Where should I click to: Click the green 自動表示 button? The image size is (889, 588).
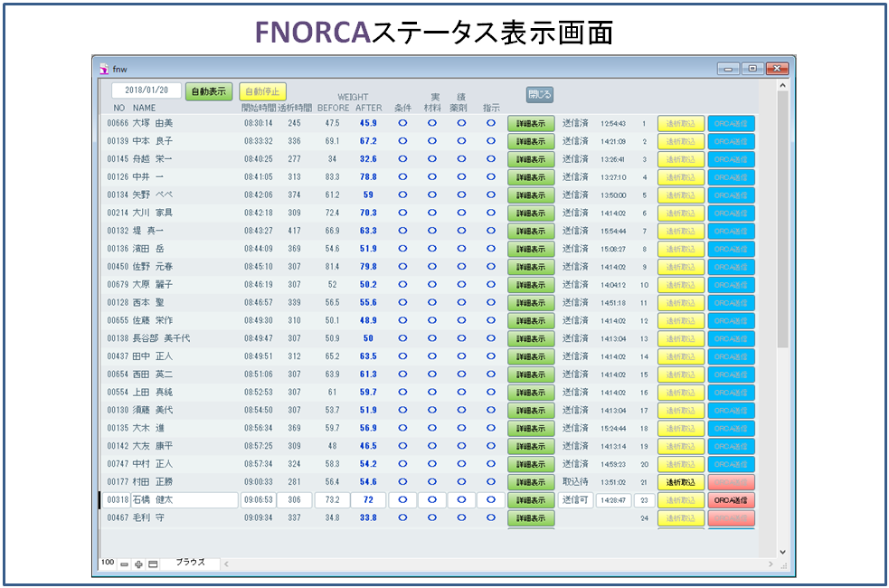(x=209, y=91)
